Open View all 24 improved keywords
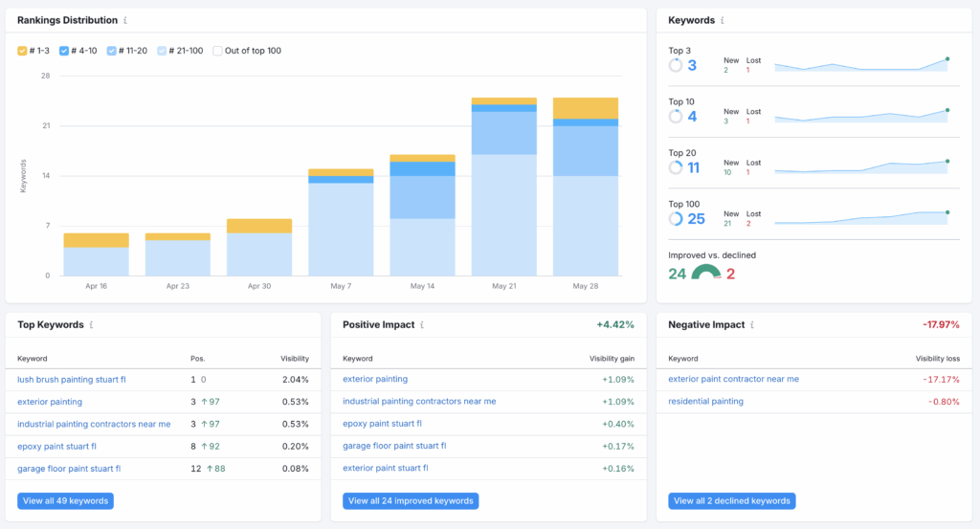This screenshot has height=529, width=980. [x=409, y=500]
